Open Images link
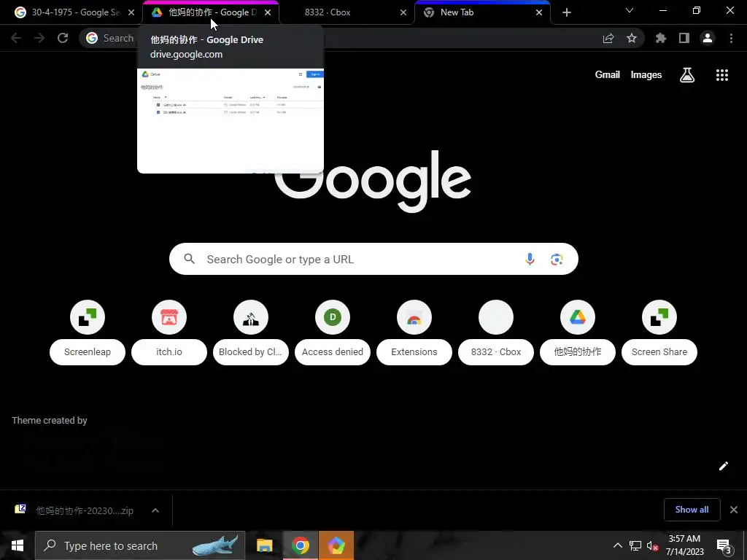This screenshot has height=560, width=747. [646, 75]
